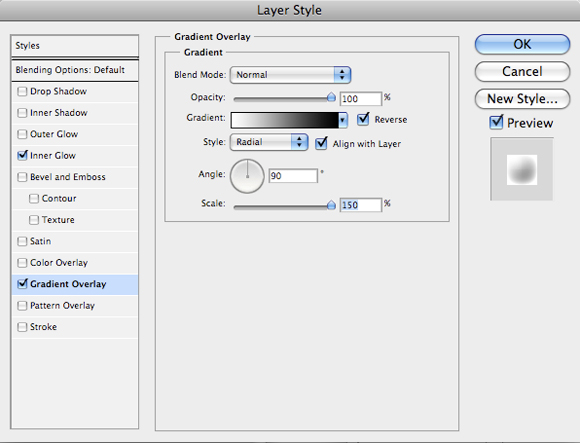Click the Angle dial control
580x443 pixels.
coord(247,176)
